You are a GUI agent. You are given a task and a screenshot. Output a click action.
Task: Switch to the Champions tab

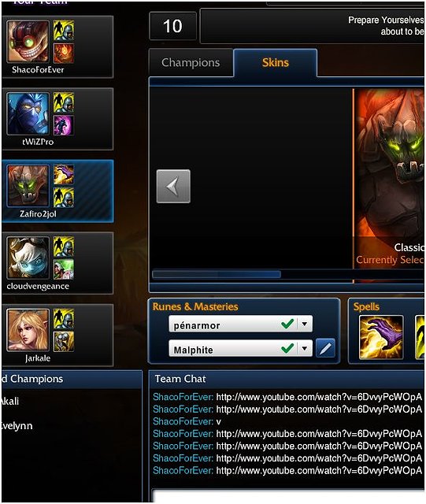tap(191, 63)
